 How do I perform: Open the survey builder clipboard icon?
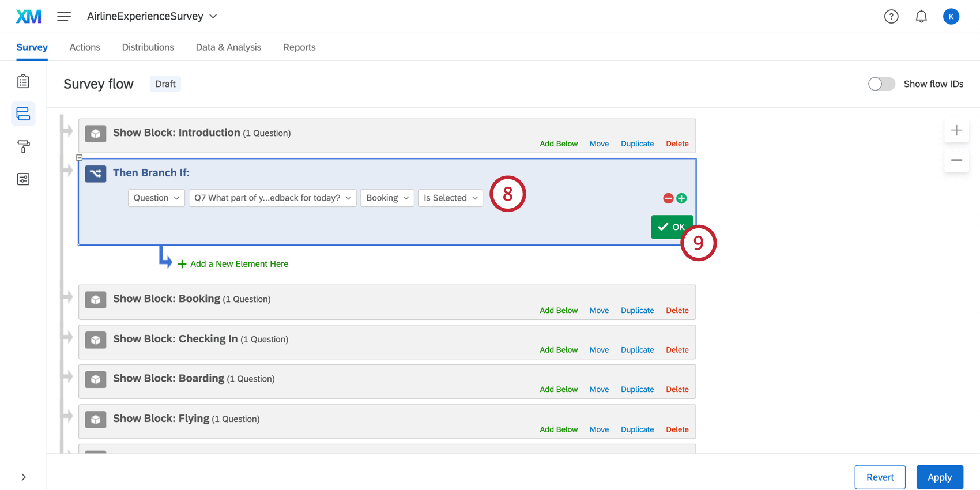pyautogui.click(x=23, y=81)
